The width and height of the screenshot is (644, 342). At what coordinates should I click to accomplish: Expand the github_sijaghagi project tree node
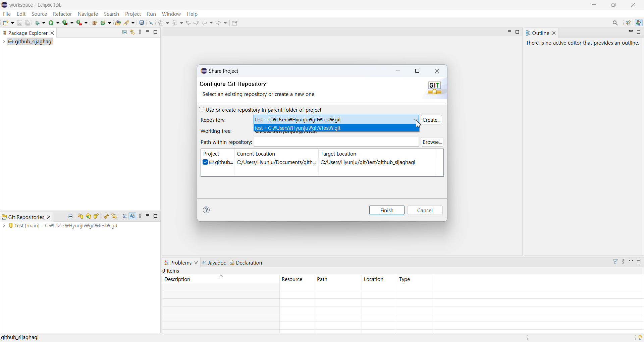[4, 42]
